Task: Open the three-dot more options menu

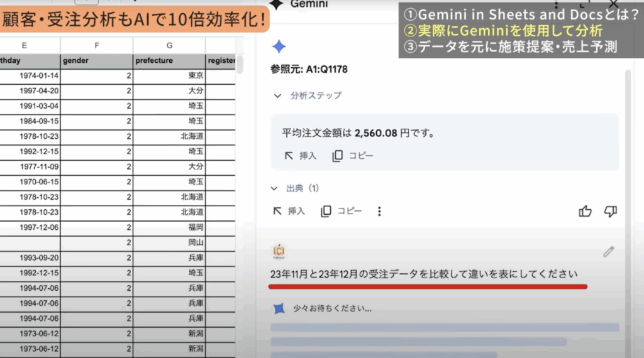Action: click(x=379, y=212)
